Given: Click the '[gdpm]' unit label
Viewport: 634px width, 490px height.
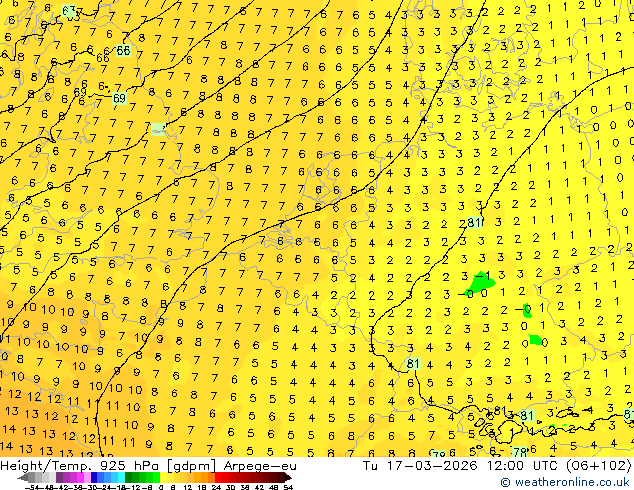Looking at the screenshot, I should click(x=192, y=466).
